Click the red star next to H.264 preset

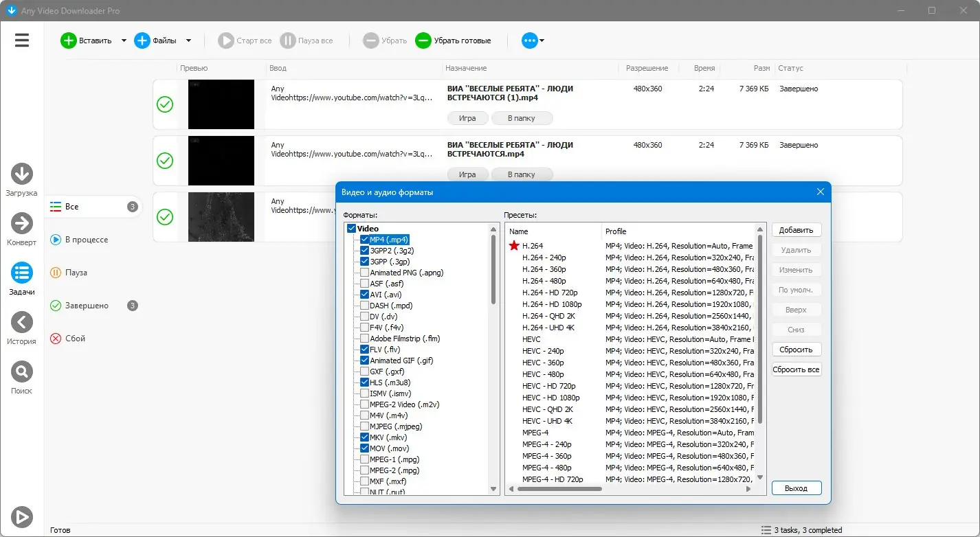(514, 246)
